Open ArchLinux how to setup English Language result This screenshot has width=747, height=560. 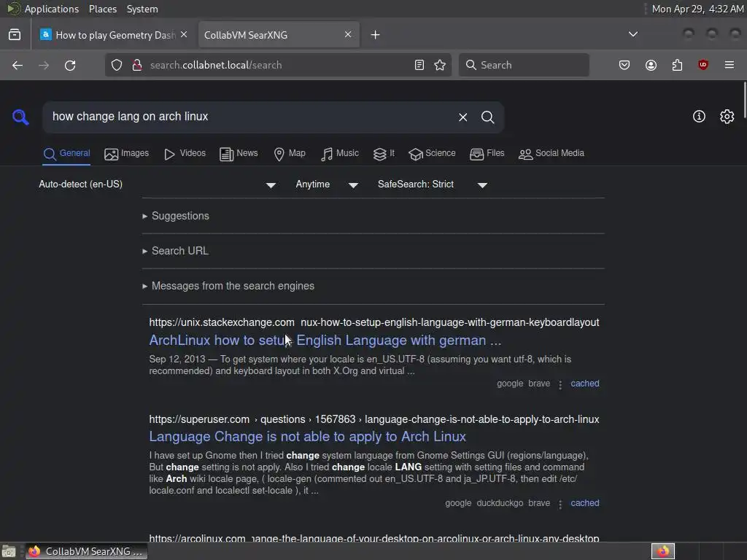pyautogui.click(x=325, y=341)
